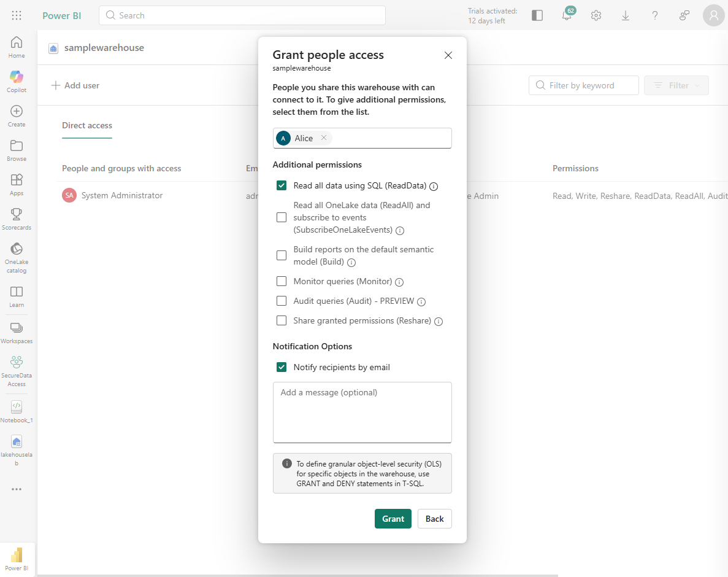Toggle the side pane layout icon

(x=537, y=15)
